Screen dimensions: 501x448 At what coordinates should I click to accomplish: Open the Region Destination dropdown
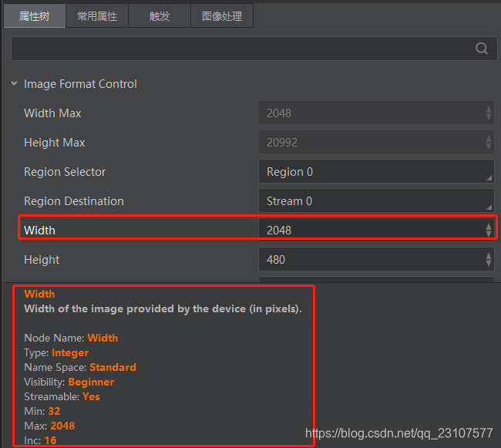[376, 201]
